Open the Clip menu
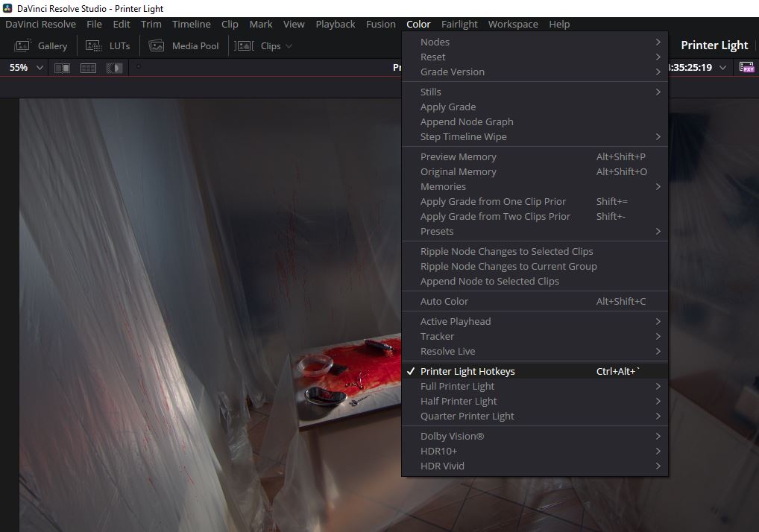The width and height of the screenshot is (759, 532). pos(230,24)
